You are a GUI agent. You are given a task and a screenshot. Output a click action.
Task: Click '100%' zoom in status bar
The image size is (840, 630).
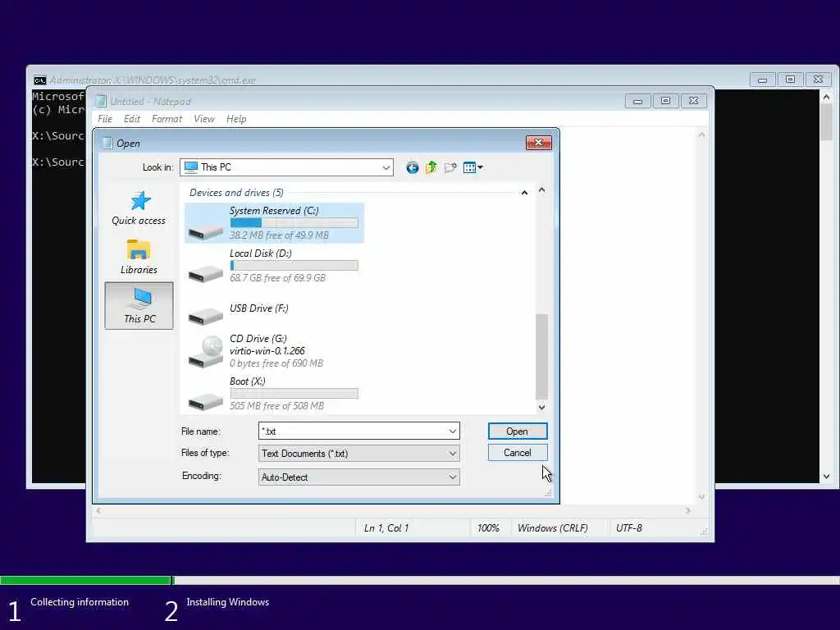488,528
